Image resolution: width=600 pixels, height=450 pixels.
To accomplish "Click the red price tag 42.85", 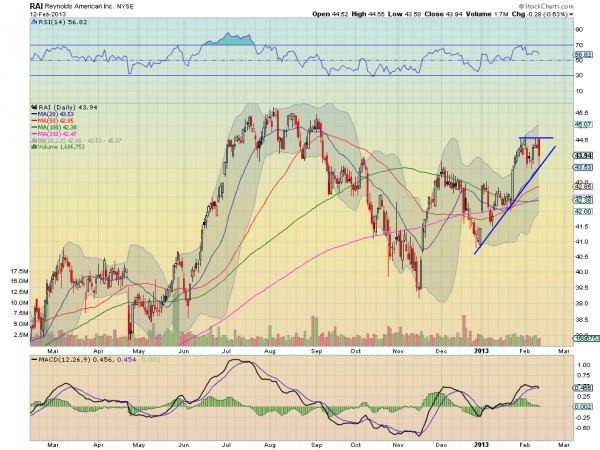I will coord(583,187).
